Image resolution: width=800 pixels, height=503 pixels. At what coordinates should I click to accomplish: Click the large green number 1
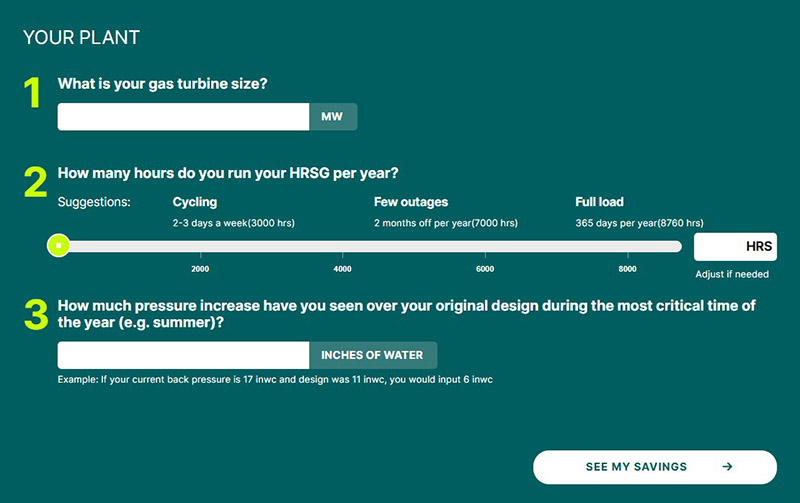33,94
